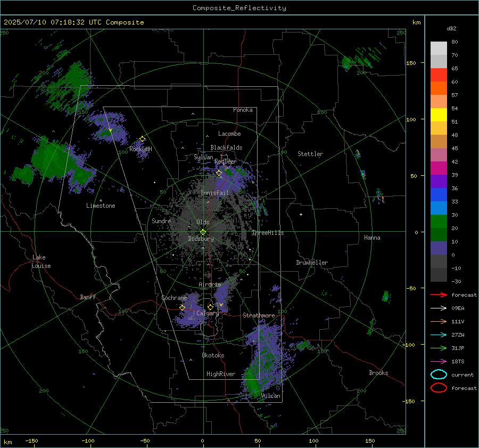The width and height of the screenshot is (479, 448).
Task: Click the Composite_Reflectivity title
Action: coord(240,8)
